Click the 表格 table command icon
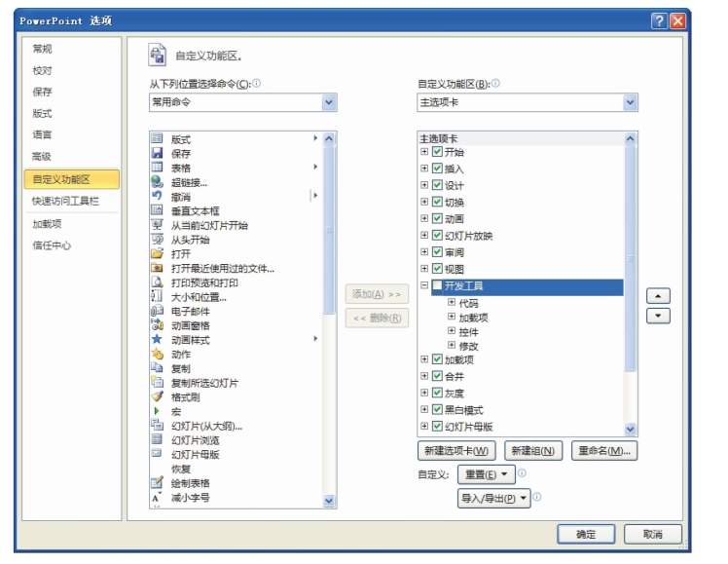Image resolution: width=728 pixels, height=564 pixels. click(158, 168)
